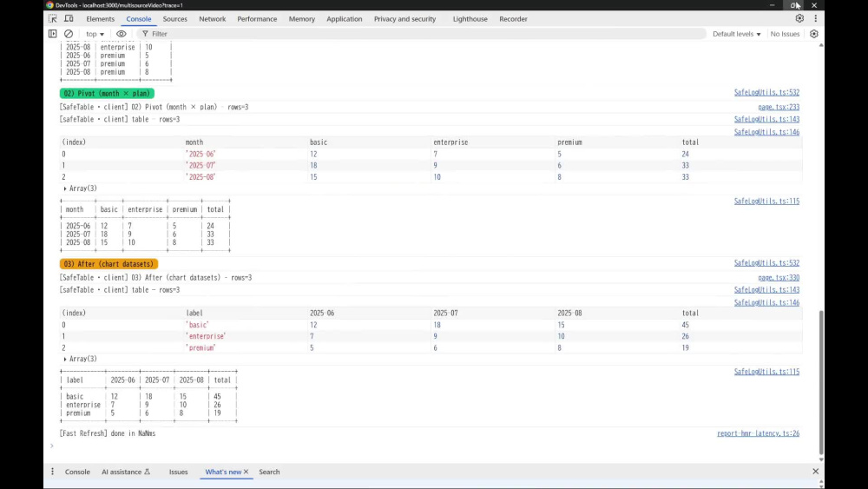
Task: Switch to the Console tab at top
Action: [x=138, y=19]
